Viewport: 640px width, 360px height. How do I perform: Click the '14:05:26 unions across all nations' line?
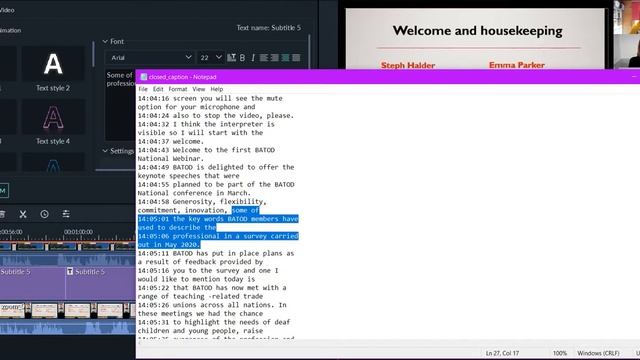tap(212, 305)
